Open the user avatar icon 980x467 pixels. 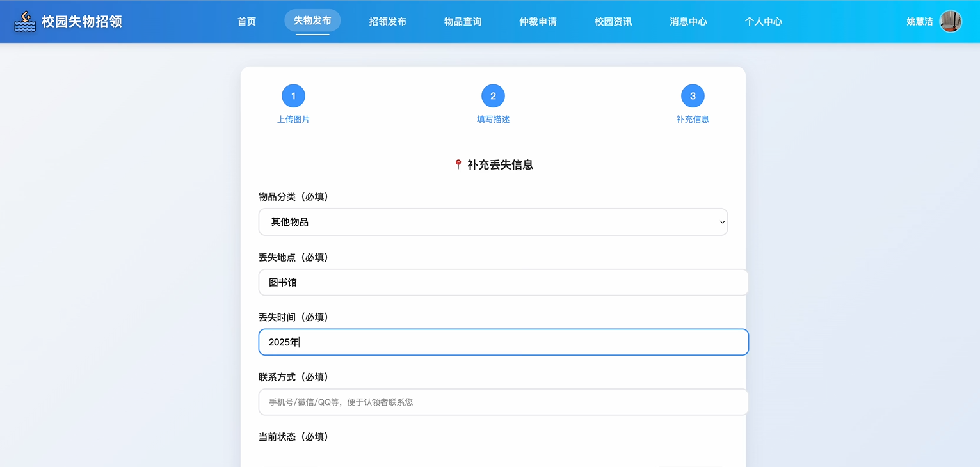coord(950,21)
